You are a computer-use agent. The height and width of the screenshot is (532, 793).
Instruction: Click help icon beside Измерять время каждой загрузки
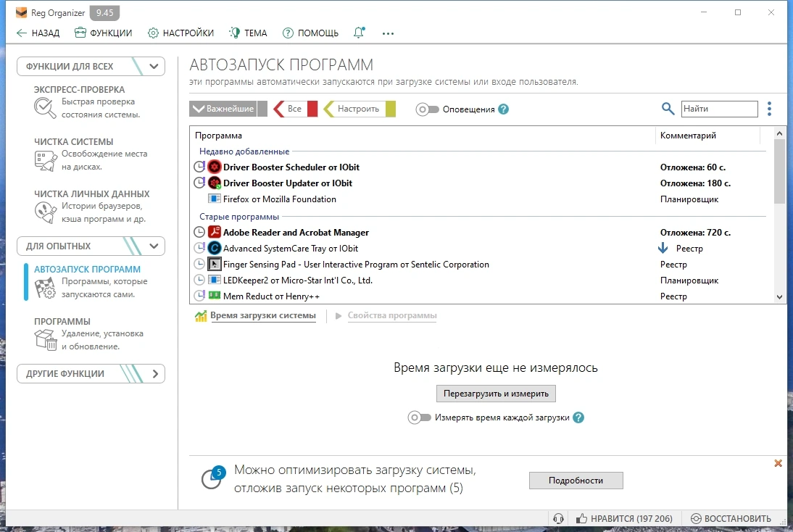click(578, 417)
